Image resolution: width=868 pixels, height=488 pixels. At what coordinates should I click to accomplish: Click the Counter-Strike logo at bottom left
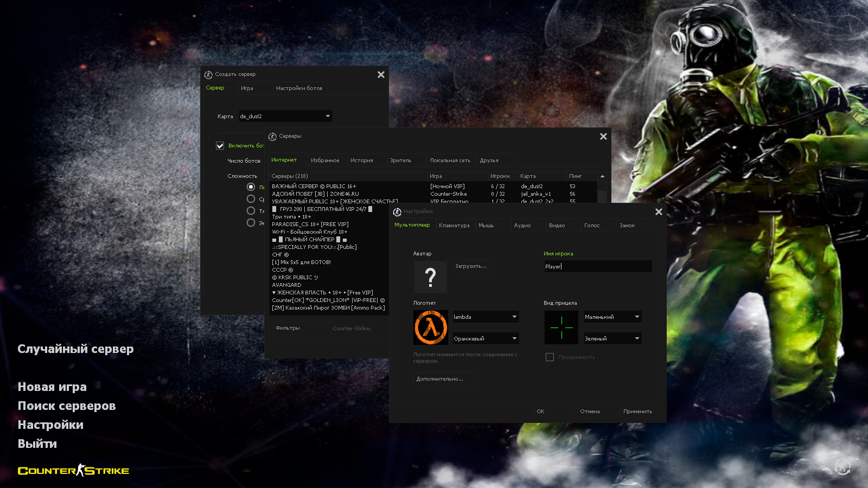(x=73, y=471)
